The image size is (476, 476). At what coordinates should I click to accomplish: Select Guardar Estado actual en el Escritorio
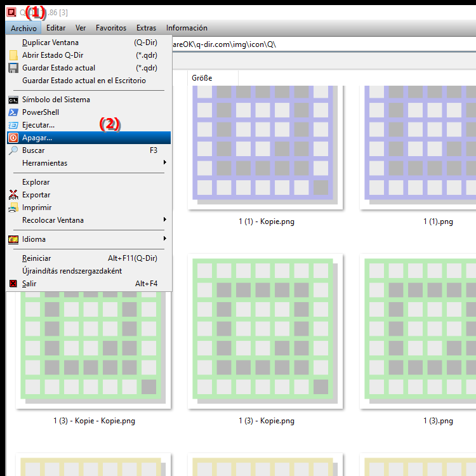tap(89, 81)
